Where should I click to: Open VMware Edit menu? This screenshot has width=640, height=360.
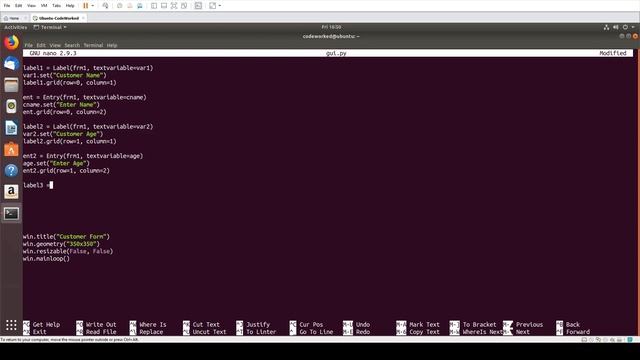click(x=18, y=6)
